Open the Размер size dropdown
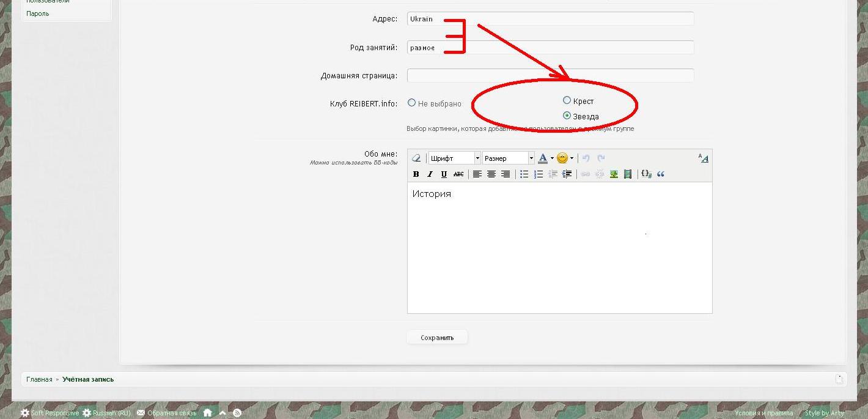Viewport: 868px width, 419px height. pos(508,158)
